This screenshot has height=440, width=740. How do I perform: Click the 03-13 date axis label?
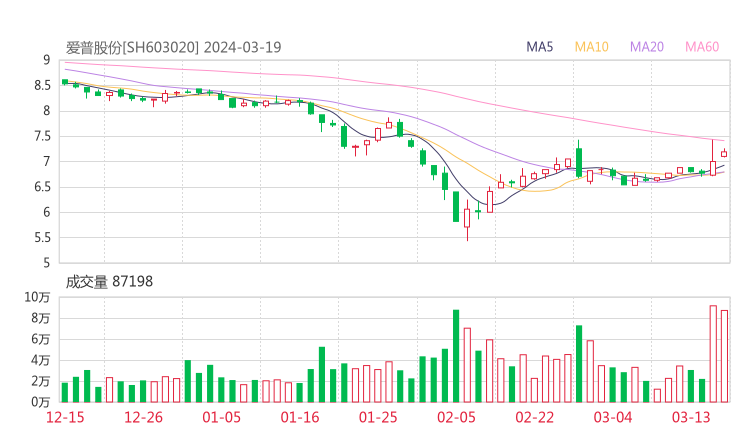(691, 417)
